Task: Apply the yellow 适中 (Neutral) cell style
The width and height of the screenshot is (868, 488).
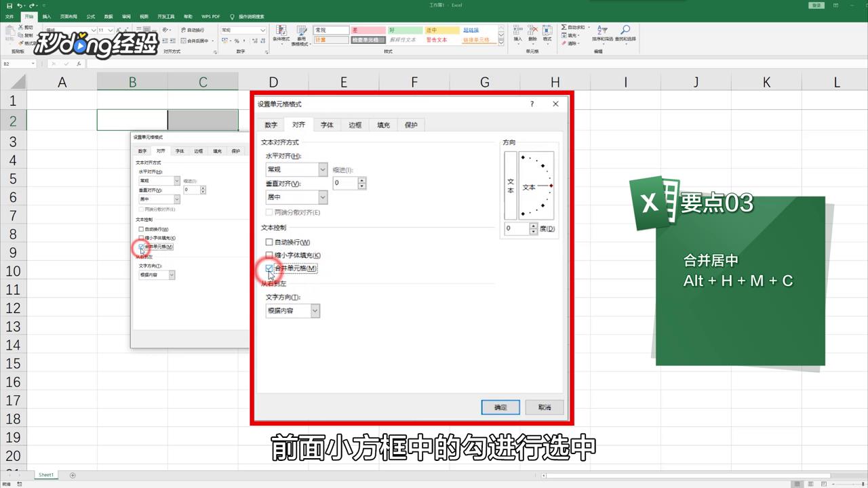Action: [443, 30]
